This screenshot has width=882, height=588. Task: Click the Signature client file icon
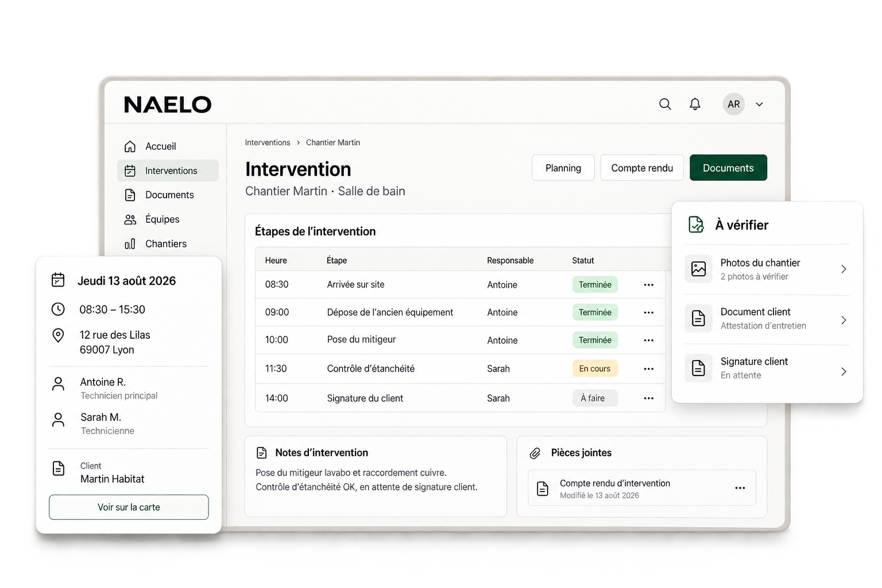coord(699,368)
